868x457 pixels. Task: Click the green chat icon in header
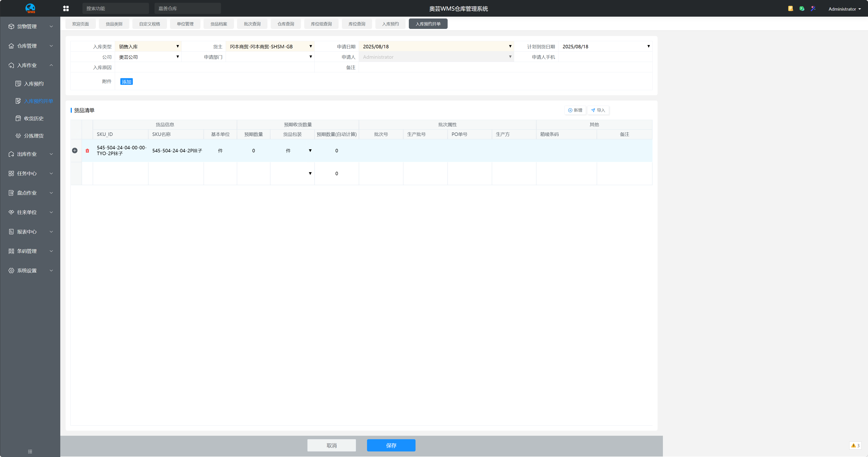(x=802, y=8)
